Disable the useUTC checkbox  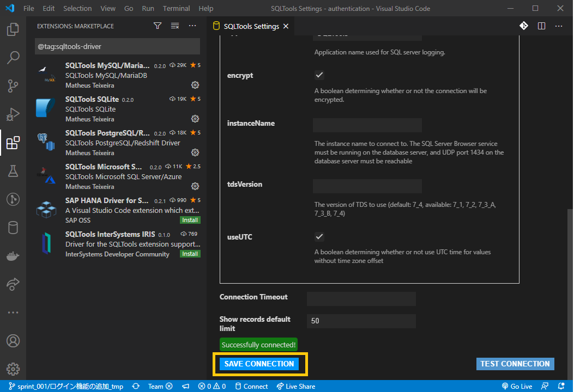(319, 236)
